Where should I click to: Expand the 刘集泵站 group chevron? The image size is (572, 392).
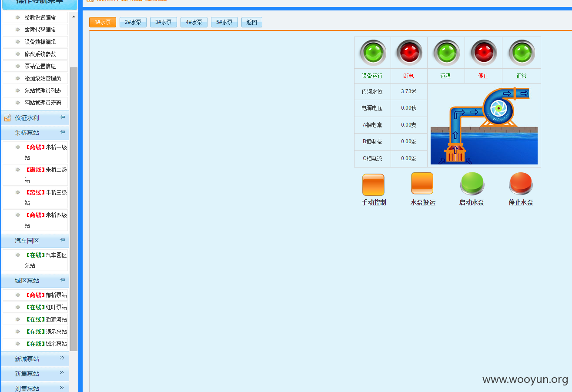pyautogui.click(x=62, y=388)
